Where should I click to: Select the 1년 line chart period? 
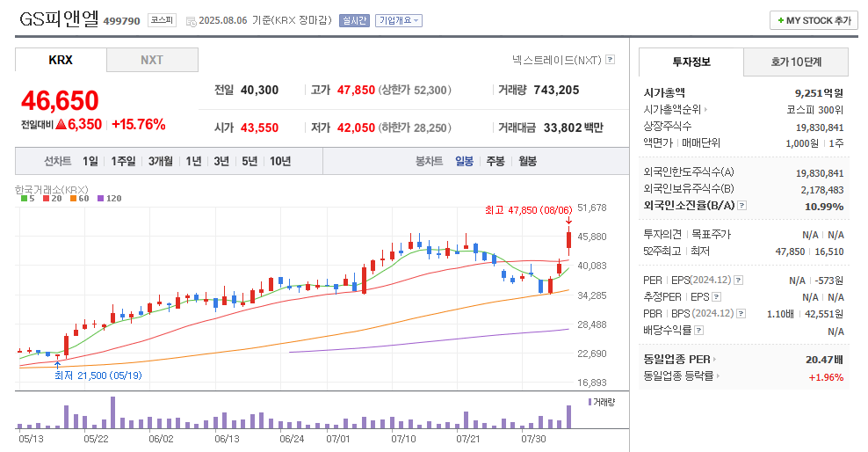193,161
